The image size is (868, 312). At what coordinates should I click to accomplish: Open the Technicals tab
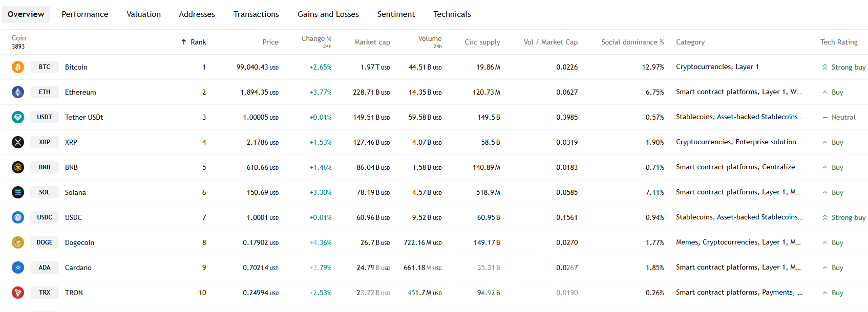click(x=452, y=14)
